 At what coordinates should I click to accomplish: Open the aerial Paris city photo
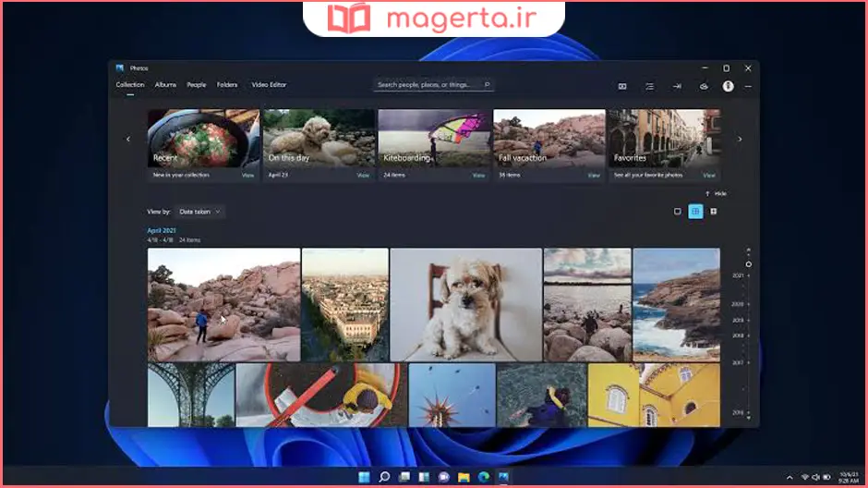click(344, 305)
